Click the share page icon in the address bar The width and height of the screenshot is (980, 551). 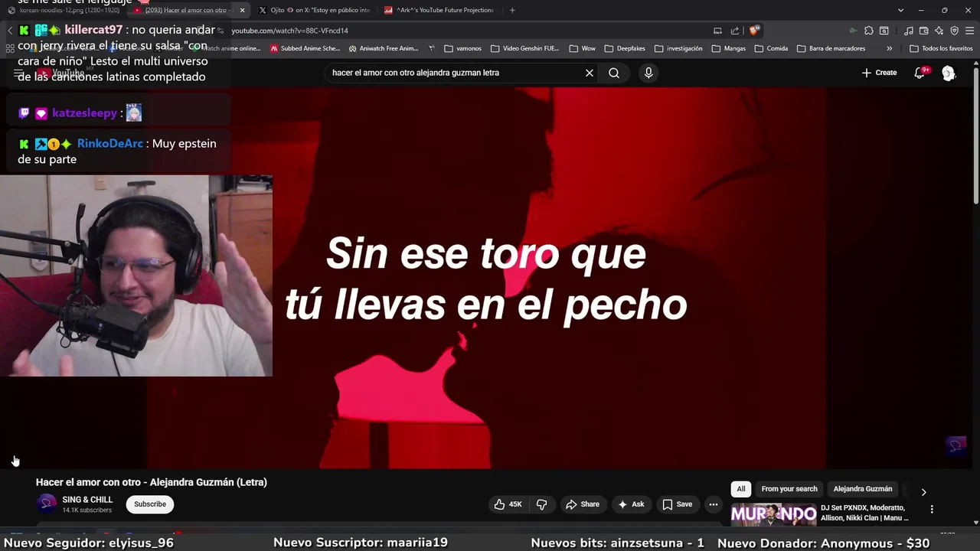point(735,31)
